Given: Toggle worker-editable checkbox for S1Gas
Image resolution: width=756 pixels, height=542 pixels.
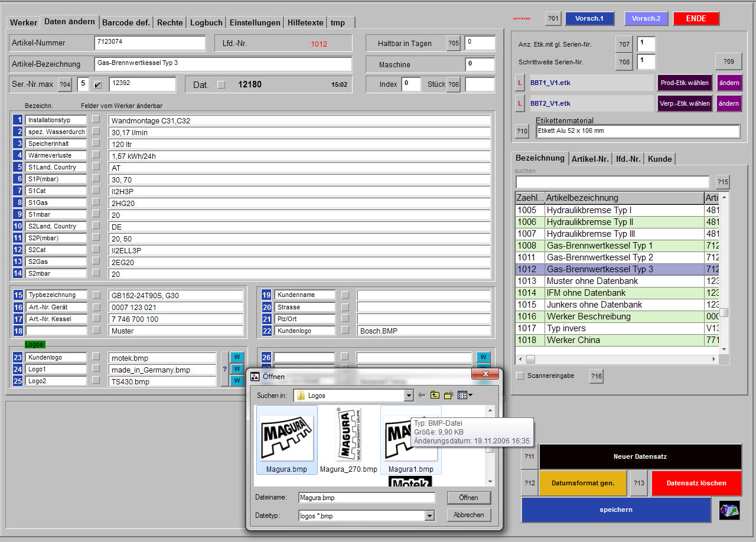Looking at the screenshot, I should pyautogui.click(x=96, y=203).
